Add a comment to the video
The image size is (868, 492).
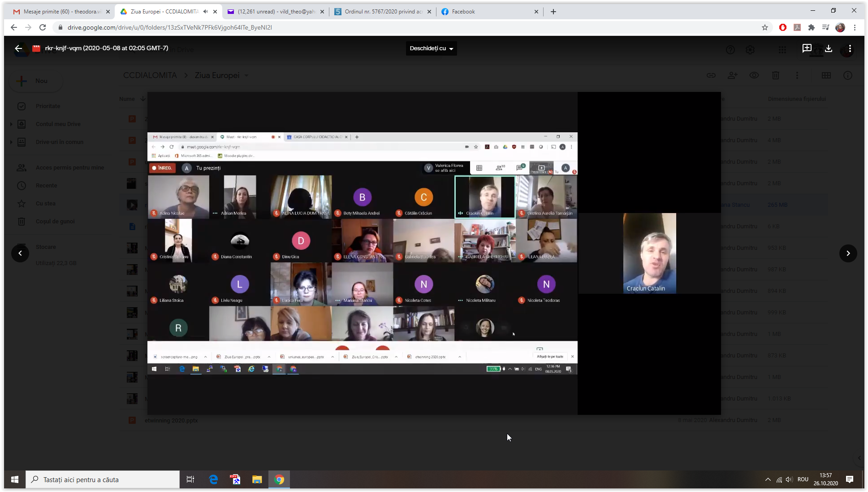pos(807,48)
